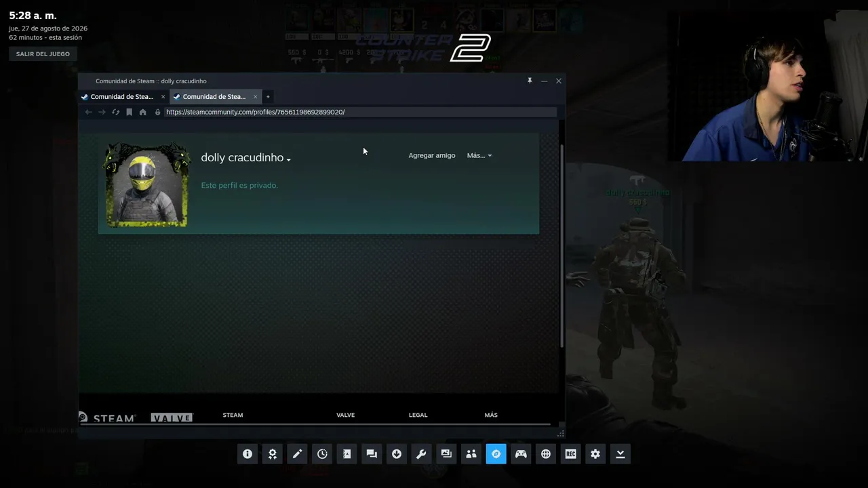
Task: Click the clock timer overlay icon
Action: (322, 454)
